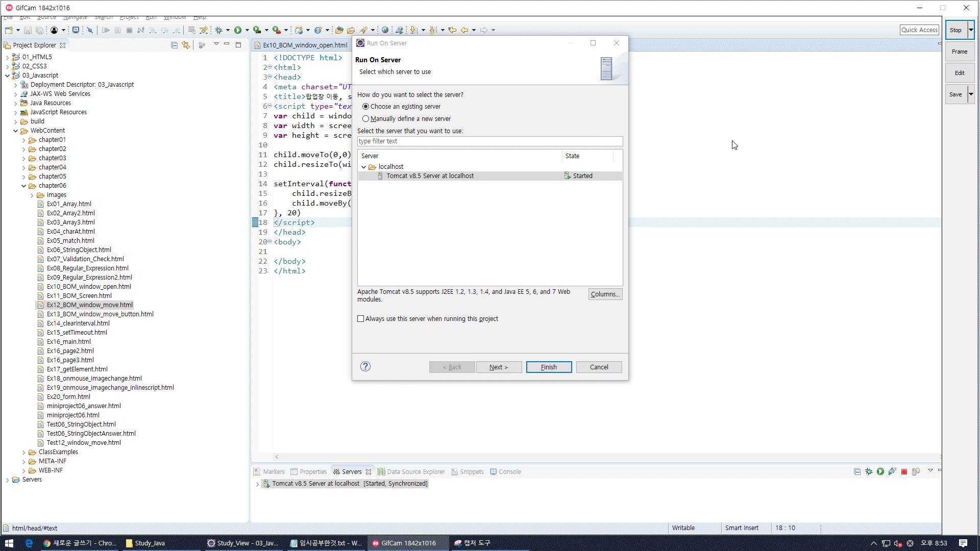Collapse all in Project Explorer
Screen dimensions: 980x551
coord(174,45)
